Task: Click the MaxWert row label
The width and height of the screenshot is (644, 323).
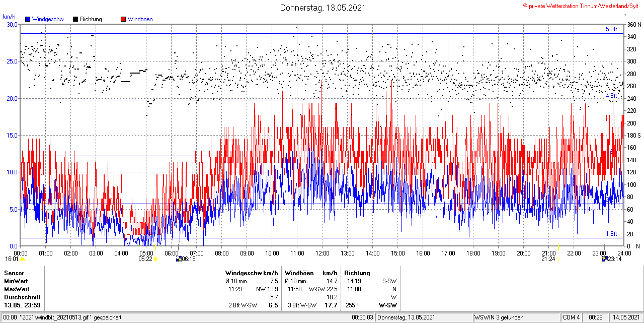Action: tap(17, 289)
